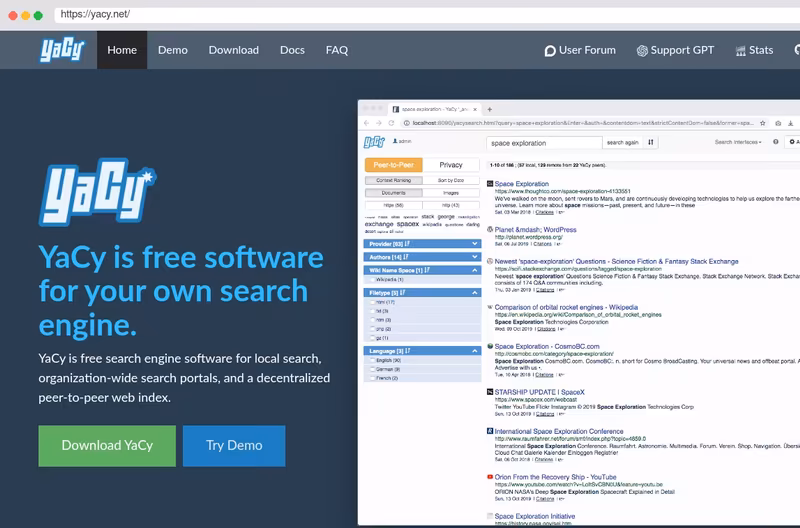Check the html (17) filetype checkbox

[x=372, y=302]
